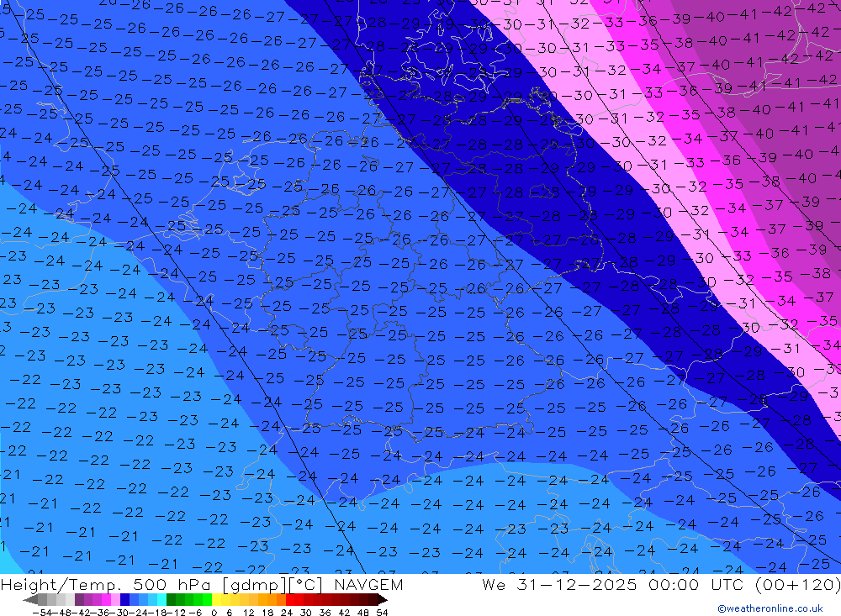This screenshot has width=841, height=616.
Task: Click the -12 legend scale label
Action: [176, 613]
